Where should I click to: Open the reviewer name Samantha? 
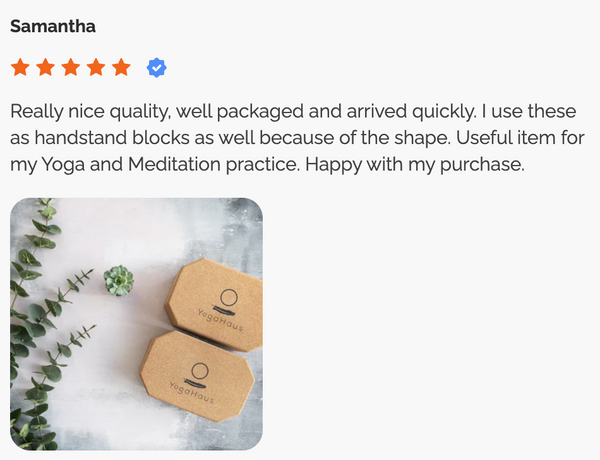53,26
